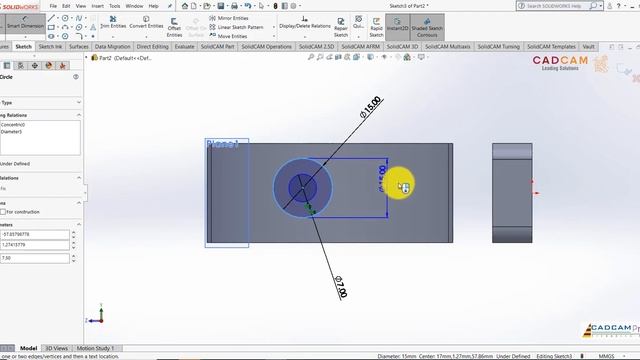
Task: Open the File menu
Action: 53,6
